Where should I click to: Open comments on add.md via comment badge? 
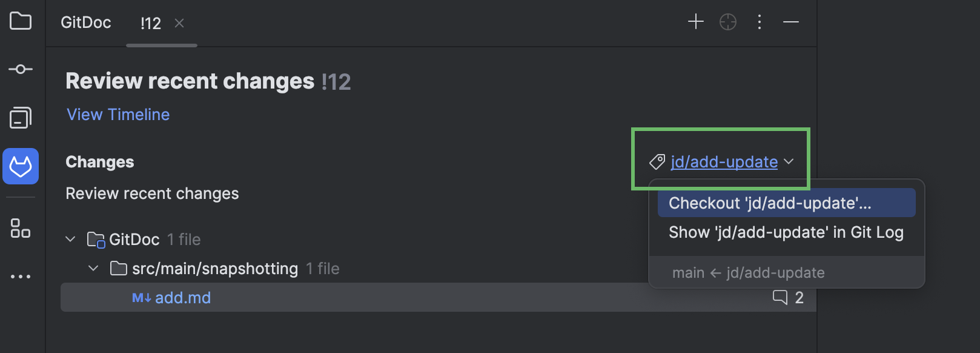(x=788, y=297)
